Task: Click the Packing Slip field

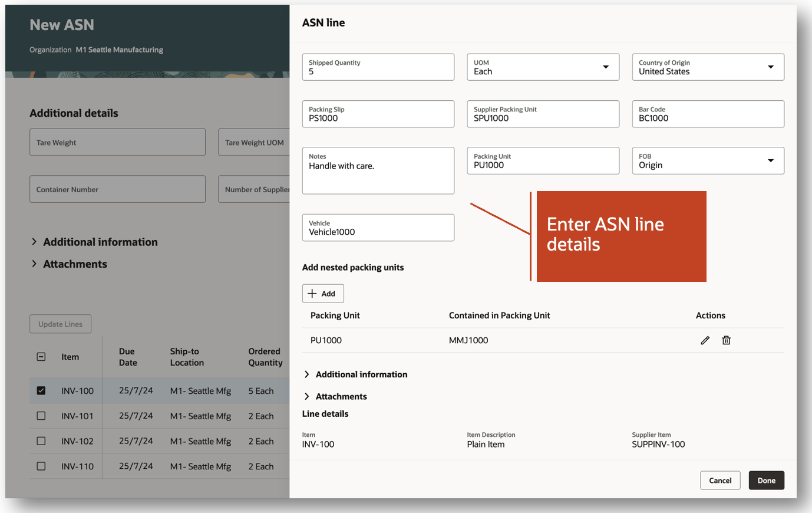Action: point(378,114)
